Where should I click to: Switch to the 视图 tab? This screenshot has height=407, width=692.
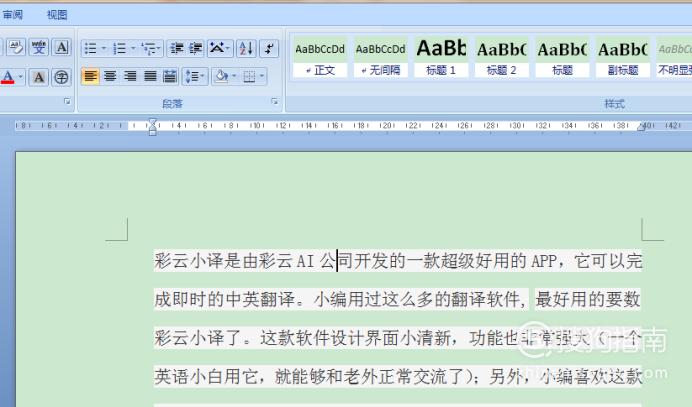point(57,15)
